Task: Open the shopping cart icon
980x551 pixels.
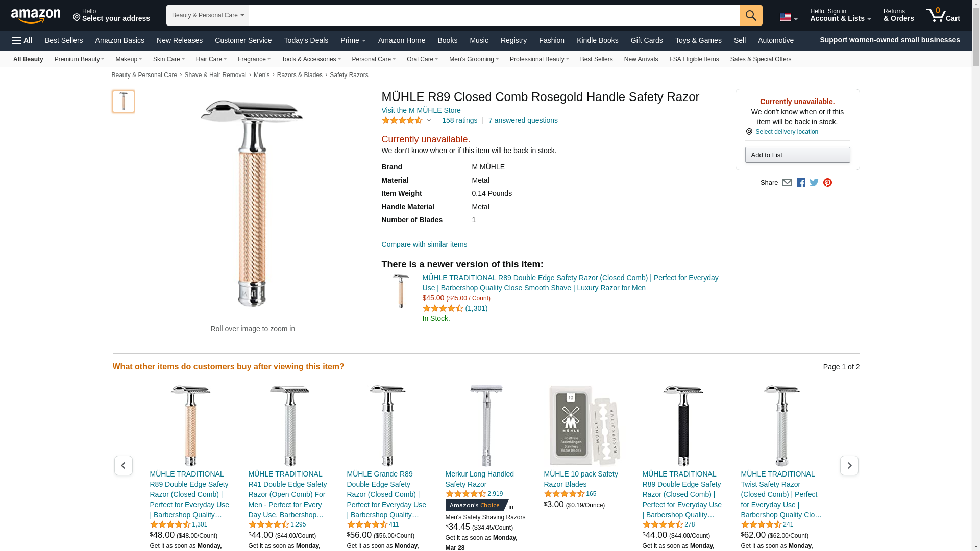Action: (943, 15)
